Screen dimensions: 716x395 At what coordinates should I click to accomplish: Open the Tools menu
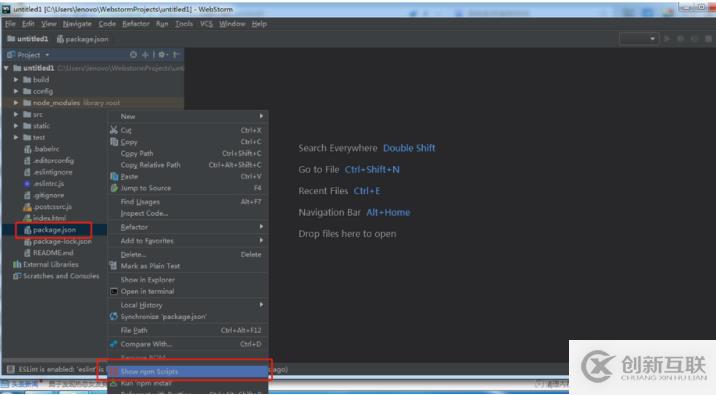coord(184,24)
